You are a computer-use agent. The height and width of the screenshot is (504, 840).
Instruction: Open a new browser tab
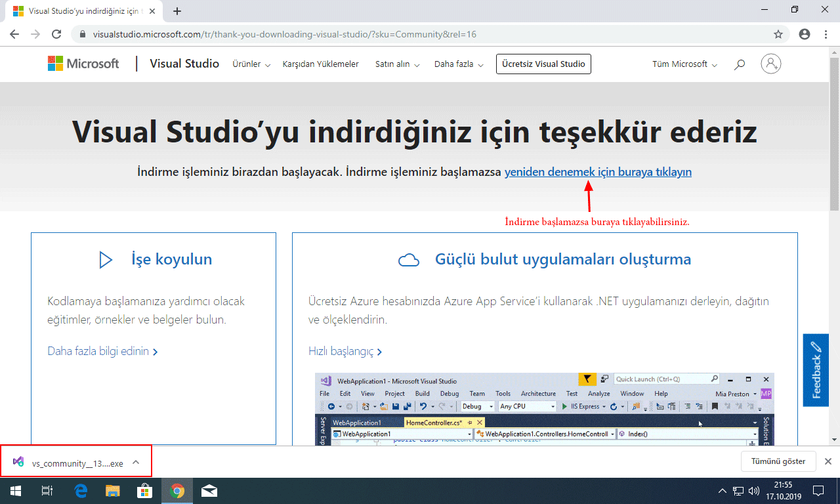177,11
